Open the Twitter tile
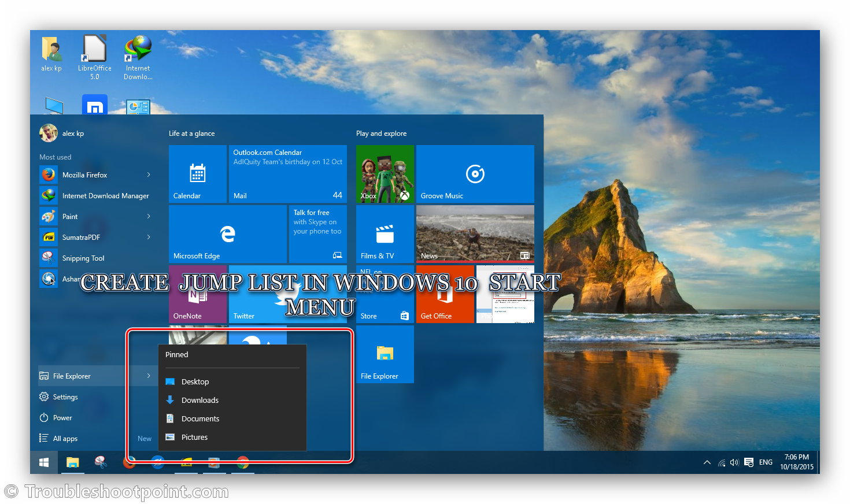The image size is (850, 504). pos(288,294)
